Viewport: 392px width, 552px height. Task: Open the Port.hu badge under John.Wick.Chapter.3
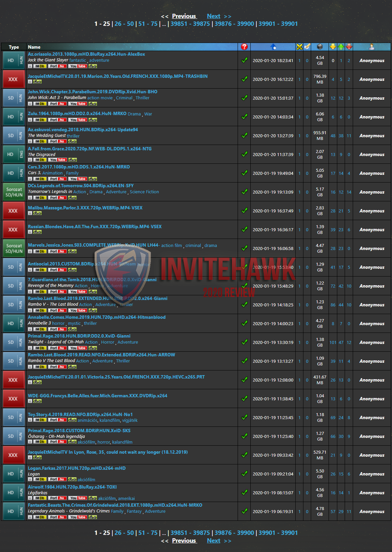pyautogui.click(x=57, y=104)
